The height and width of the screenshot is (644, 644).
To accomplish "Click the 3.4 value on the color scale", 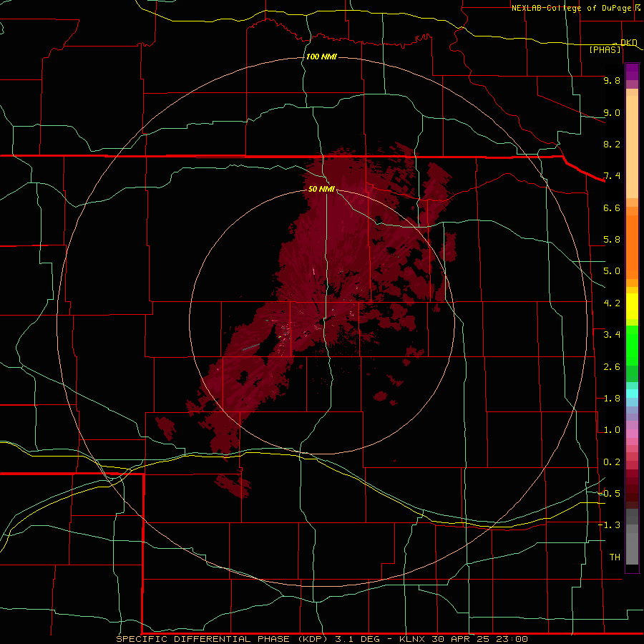I will [612, 335].
